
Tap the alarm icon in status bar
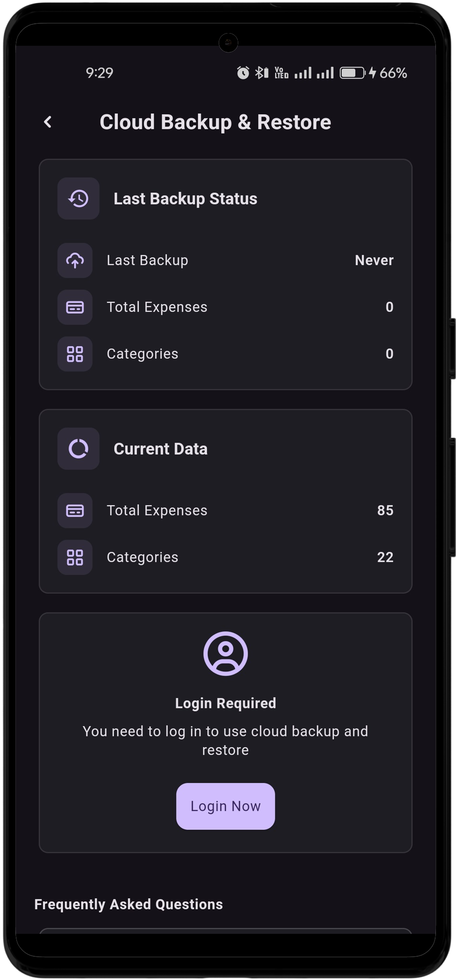click(243, 73)
